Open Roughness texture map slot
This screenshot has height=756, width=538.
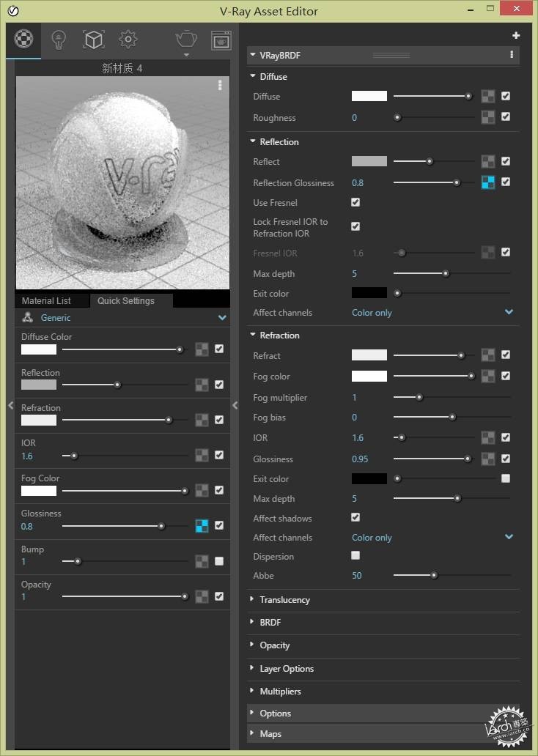488,117
